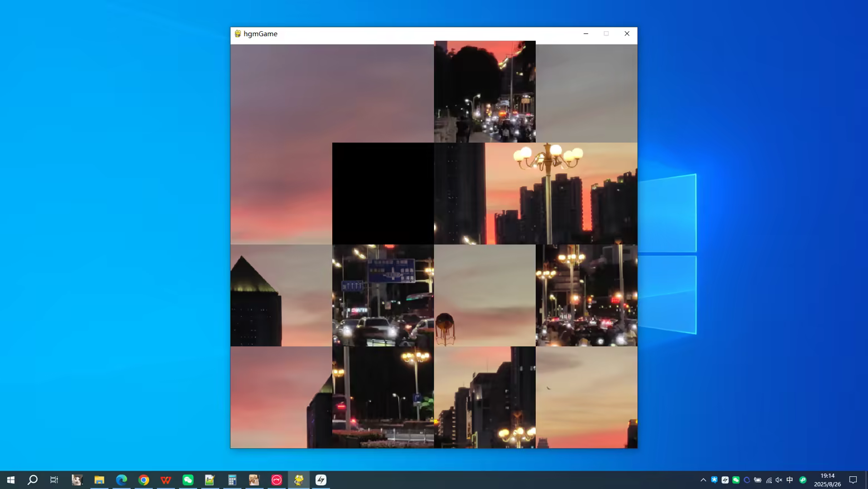
Task: Open WPS Office from the taskbar
Action: click(x=166, y=480)
